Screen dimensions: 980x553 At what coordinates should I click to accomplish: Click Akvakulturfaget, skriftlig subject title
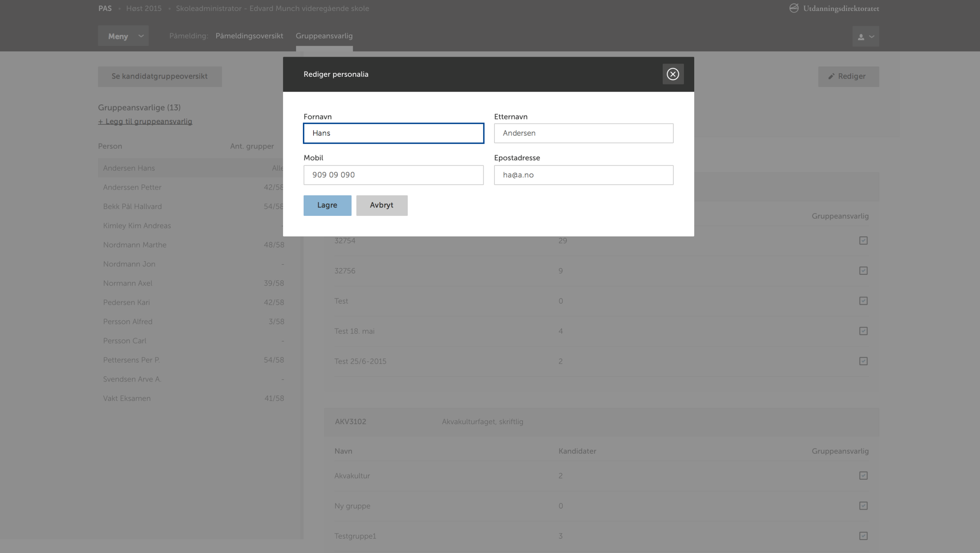[x=482, y=422]
